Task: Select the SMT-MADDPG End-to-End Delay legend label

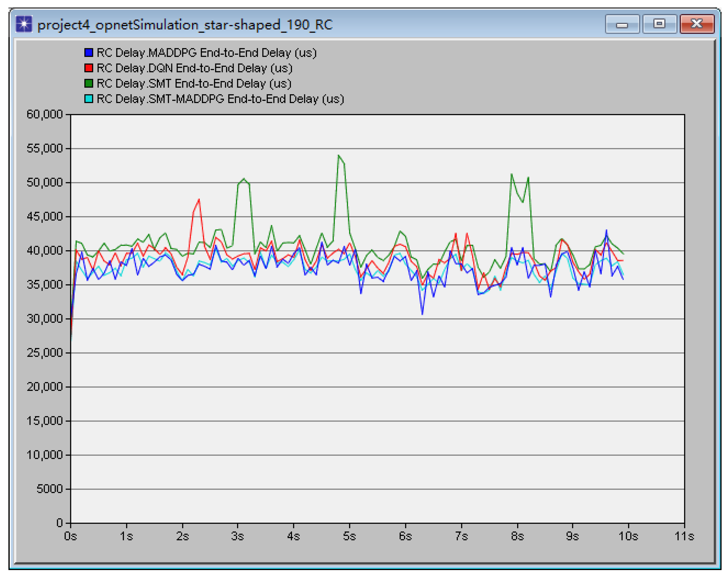Action: pyautogui.click(x=220, y=99)
